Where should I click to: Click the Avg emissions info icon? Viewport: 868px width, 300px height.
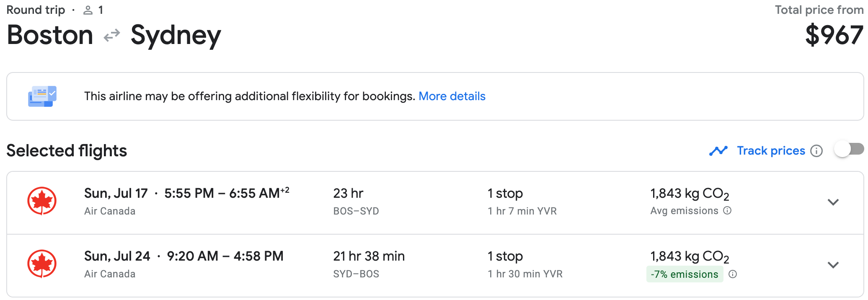(728, 210)
